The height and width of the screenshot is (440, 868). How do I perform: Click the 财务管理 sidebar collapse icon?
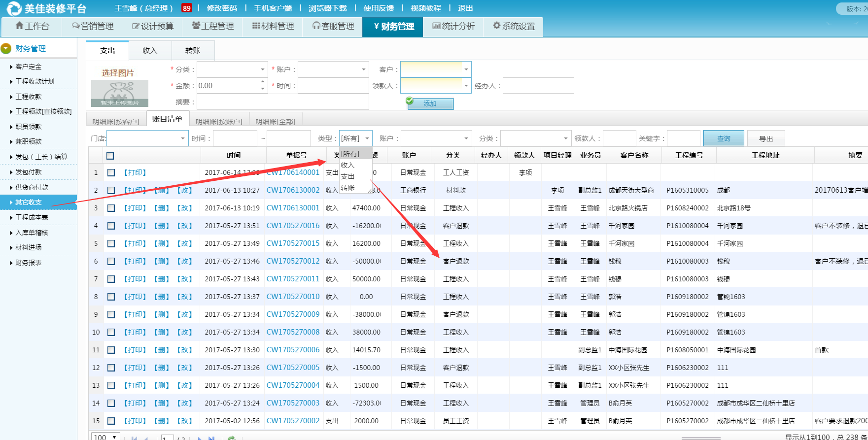point(6,49)
